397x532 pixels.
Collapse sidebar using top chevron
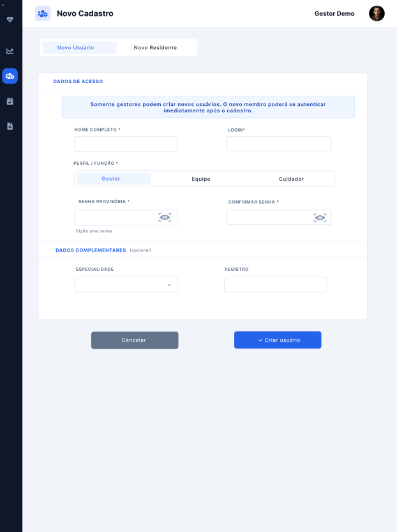[x=3, y=5]
